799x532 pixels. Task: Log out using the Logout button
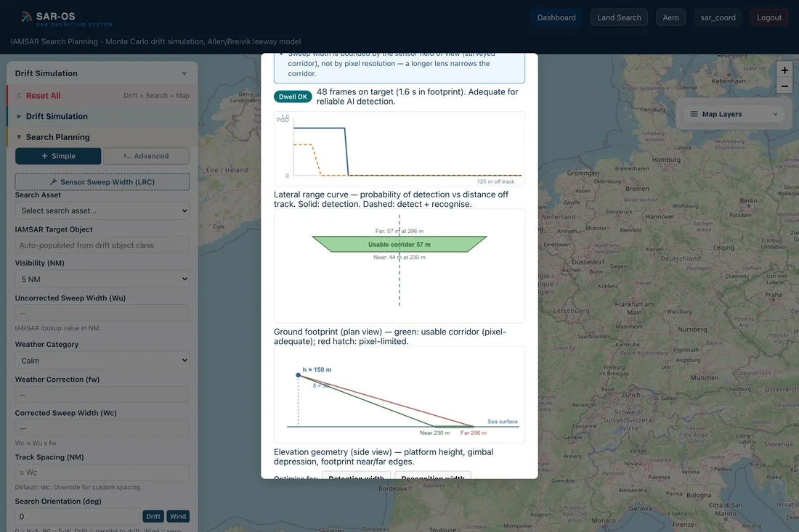(x=769, y=17)
